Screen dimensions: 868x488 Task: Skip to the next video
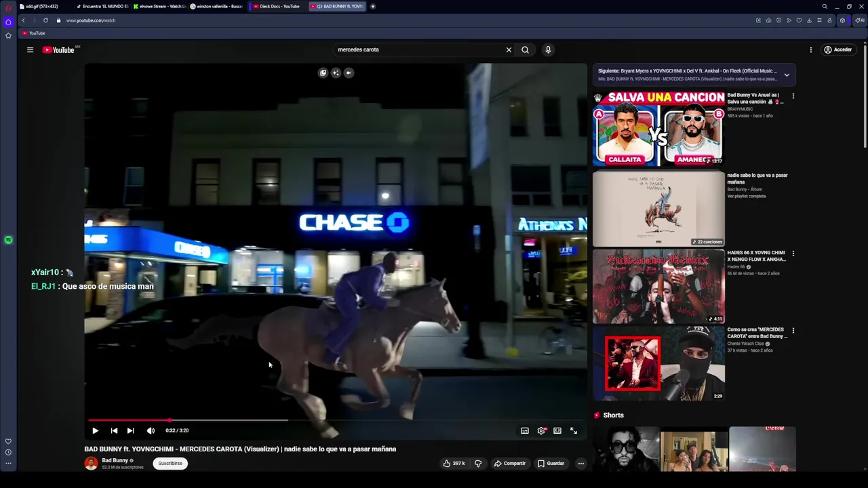tap(130, 430)
